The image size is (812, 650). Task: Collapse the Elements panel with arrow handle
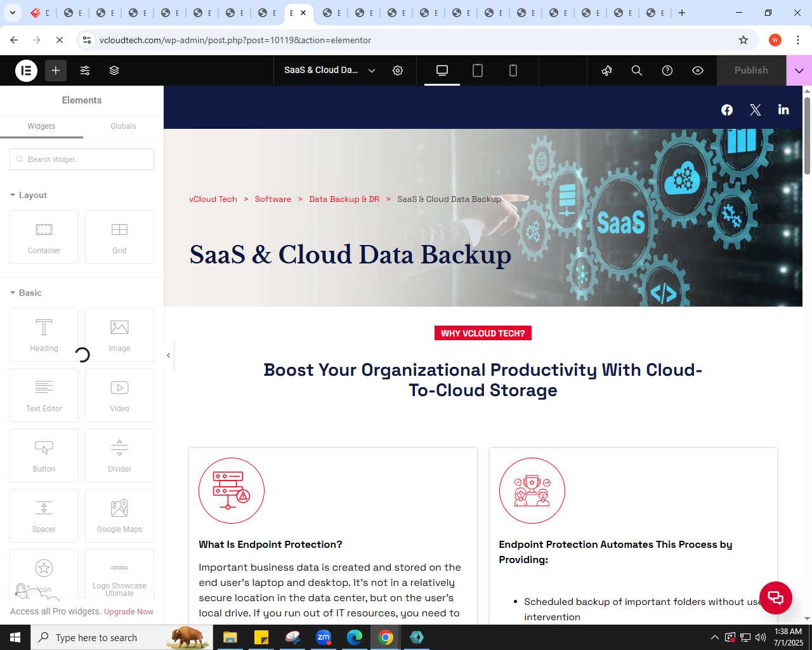pyautogui.click(x=168, y=355)
